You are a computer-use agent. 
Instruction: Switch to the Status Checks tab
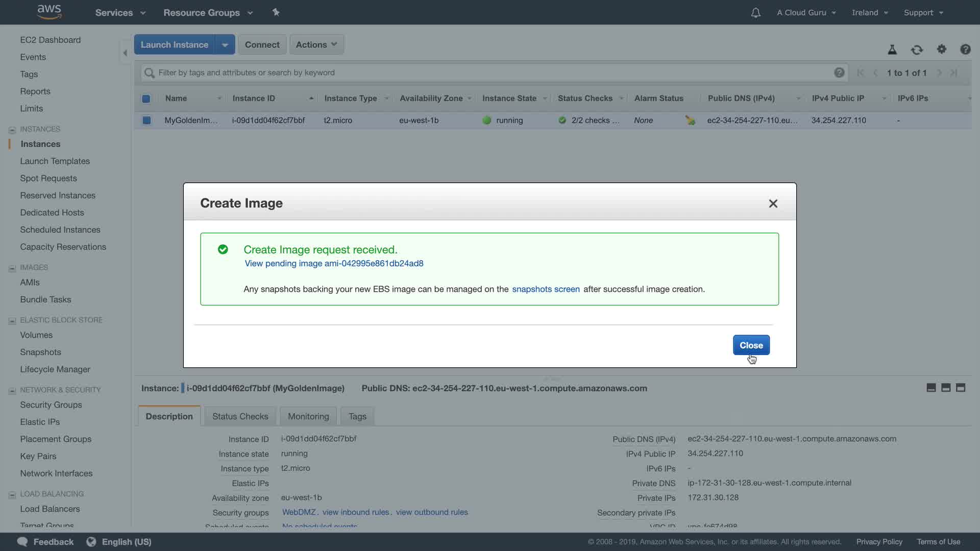tap(240, 416)
